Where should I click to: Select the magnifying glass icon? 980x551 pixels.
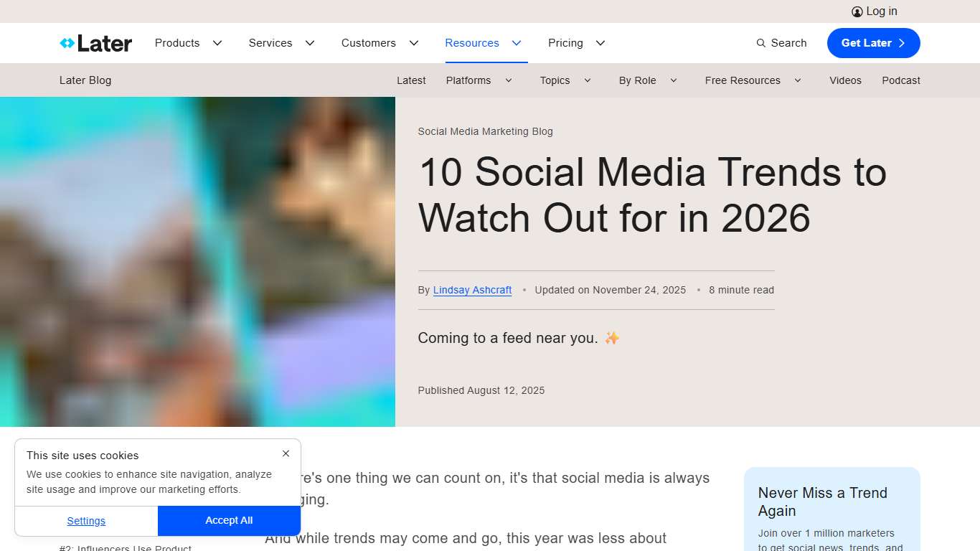coord(760,43)
